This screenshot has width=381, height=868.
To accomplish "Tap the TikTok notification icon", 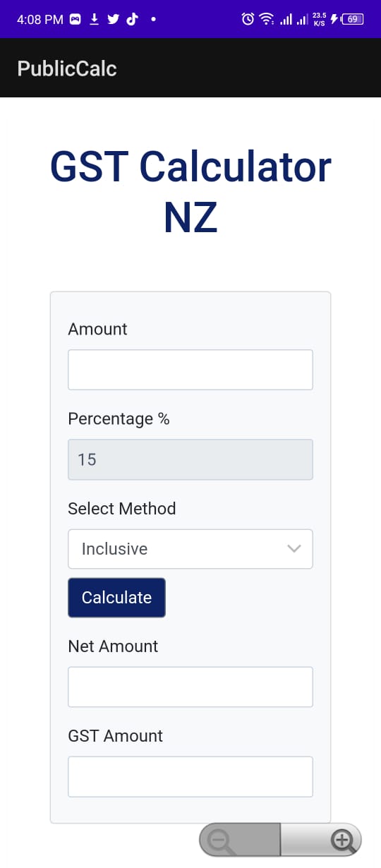I will pyautogui.click(x=132, y=20).
